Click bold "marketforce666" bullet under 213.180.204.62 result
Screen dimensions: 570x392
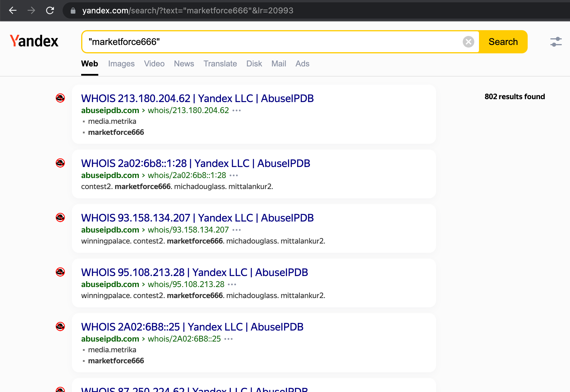click(116, 132)
